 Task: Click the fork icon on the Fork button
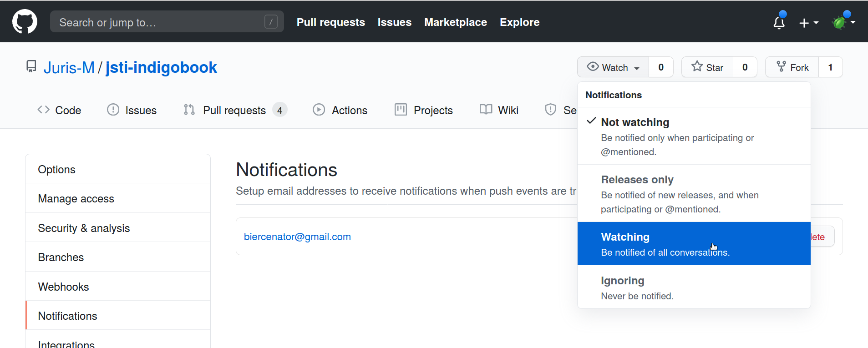click(x=781, y=67)
